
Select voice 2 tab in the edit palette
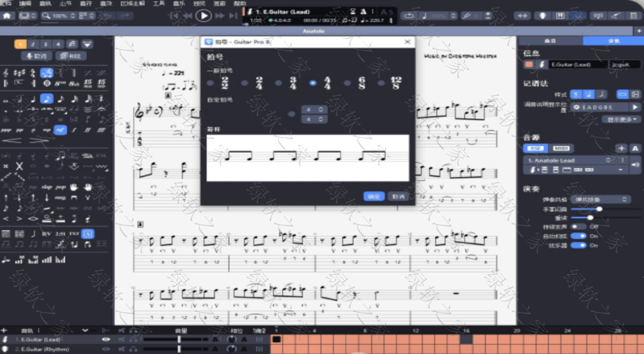click(33, 44)
